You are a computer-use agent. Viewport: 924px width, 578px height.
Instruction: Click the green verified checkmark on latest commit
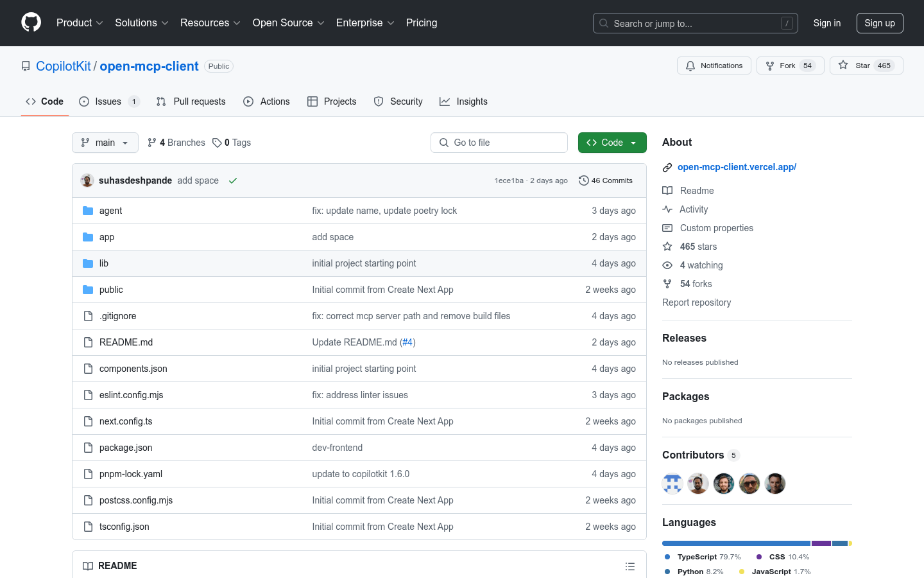point(232,180)
